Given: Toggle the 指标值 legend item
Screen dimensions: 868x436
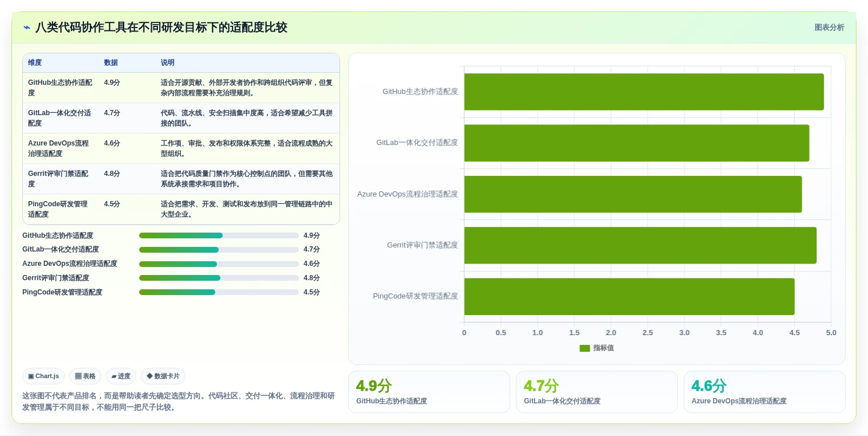Looking at the screenshot, I should pos(597,348).
